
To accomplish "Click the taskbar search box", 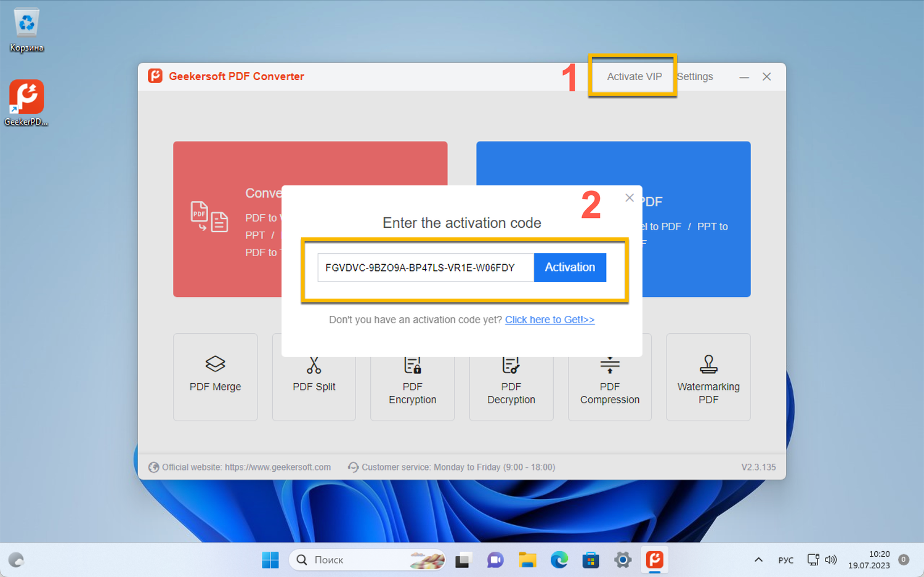I will pyautogui.click(x=367, y=560).
